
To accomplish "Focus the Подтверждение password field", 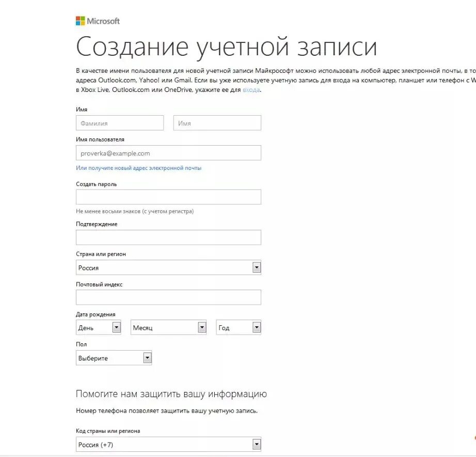I will 168,238.
